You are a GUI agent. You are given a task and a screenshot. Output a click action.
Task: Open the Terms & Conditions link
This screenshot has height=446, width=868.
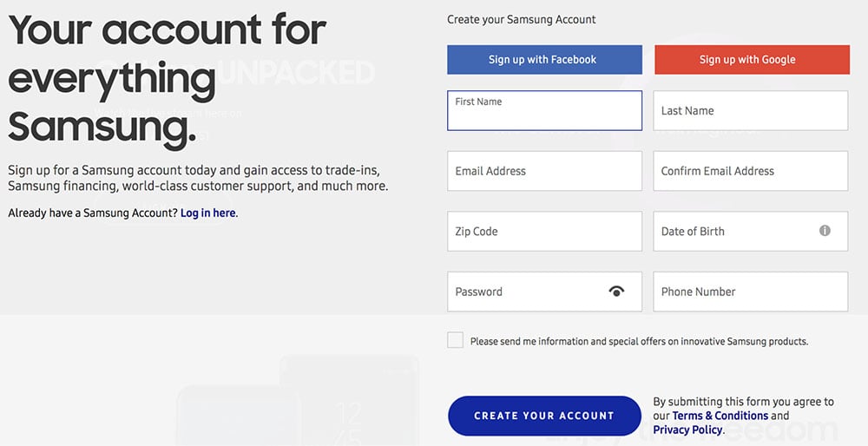(x=720, y=416)
